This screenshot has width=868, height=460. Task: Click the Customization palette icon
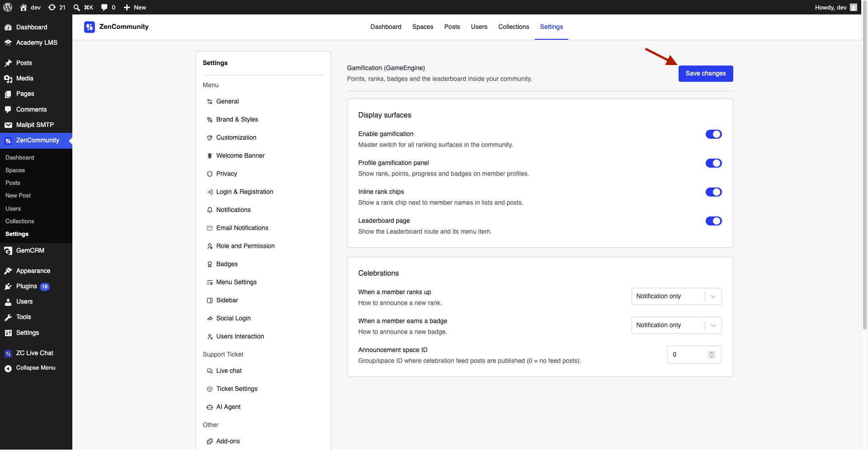point(210,138)
